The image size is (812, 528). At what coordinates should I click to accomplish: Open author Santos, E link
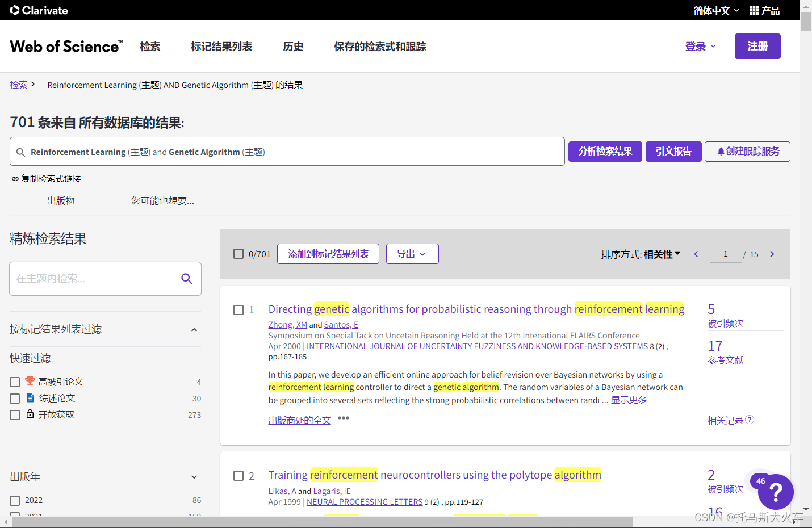click(x=341, y=325)
